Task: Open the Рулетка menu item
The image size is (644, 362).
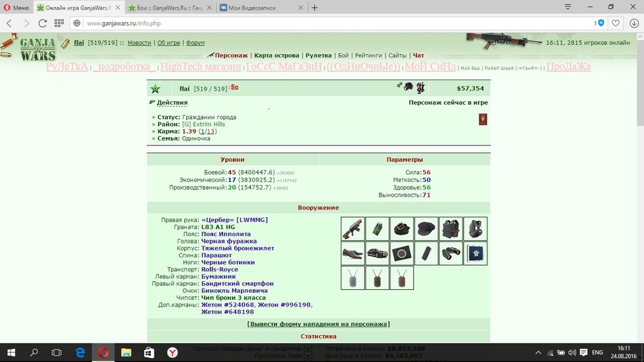Action: [319, 55]
